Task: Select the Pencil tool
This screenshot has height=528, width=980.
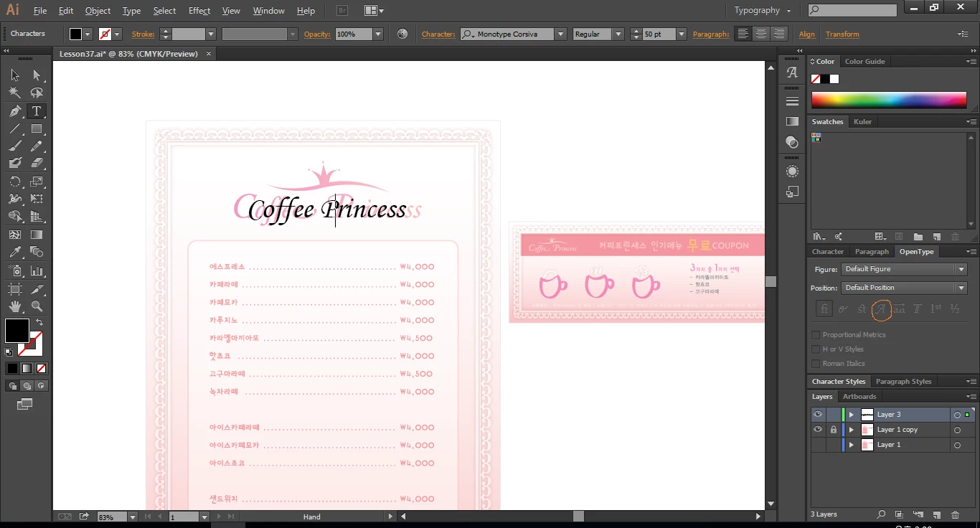Action: click(37, 146)
